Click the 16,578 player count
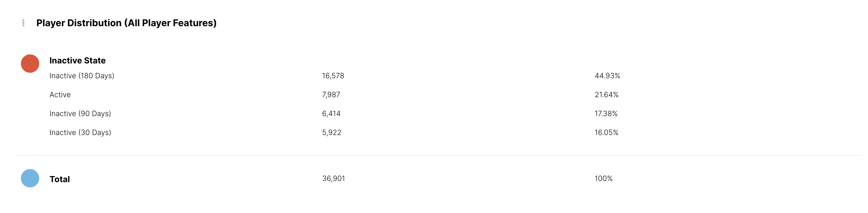The width and height of the screenshot is (868, 213). pos(333,76)
